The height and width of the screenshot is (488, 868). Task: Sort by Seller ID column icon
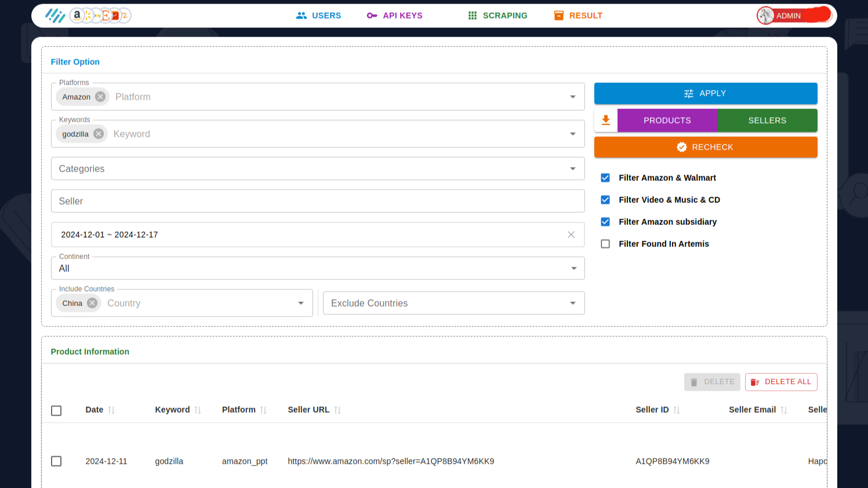click(x=677, y=410)
